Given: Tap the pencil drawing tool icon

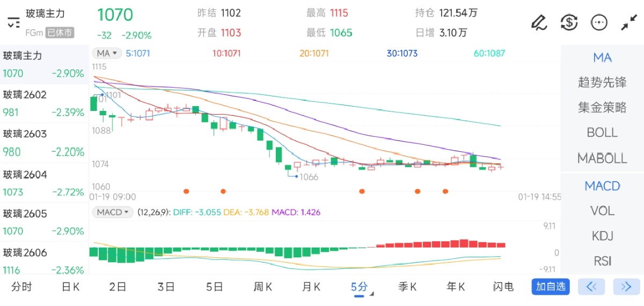Looking at the screenshot, I should 538,23.
